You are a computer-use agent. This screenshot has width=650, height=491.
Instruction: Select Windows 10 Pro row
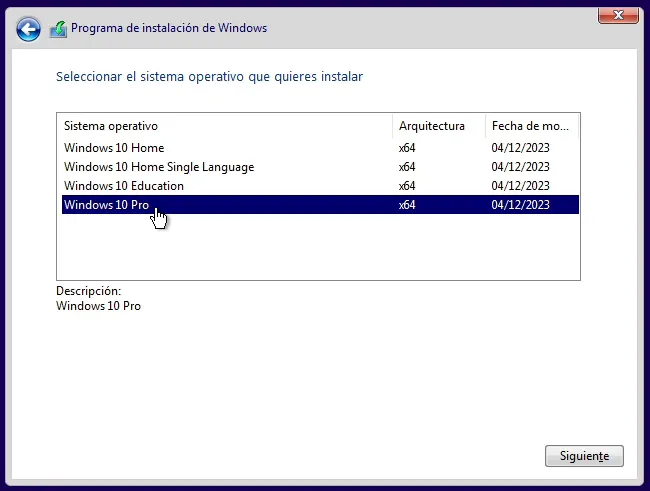pos(320,205)
